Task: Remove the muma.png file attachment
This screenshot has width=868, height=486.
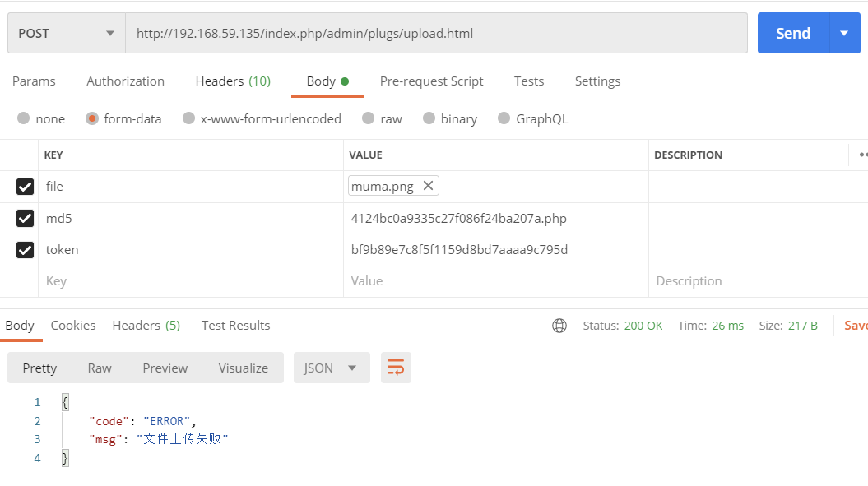Action: click(428, 186)
